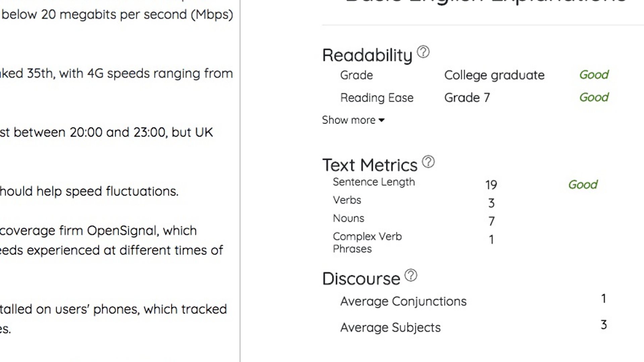Viewport: 644px width, 362px height.
Task: Open the Text Metrics help icon
Action: [x=428, y=162]
